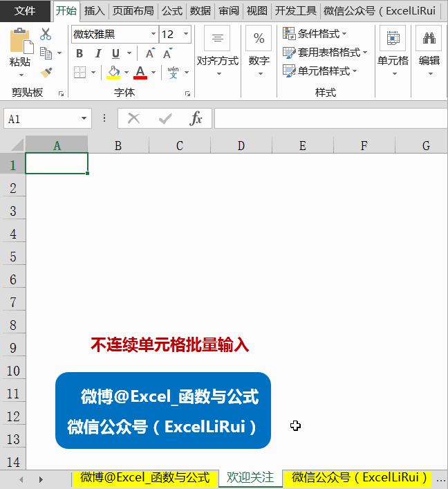The image size is (448, 489).
Task: Toggle Bold formatting
Action: tap(80, 54)
